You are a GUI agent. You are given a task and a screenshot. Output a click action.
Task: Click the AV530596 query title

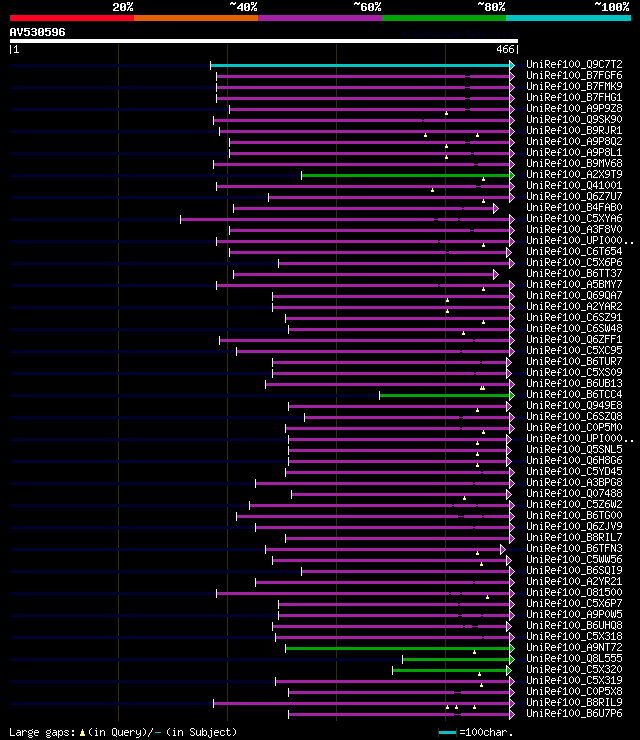37,32
